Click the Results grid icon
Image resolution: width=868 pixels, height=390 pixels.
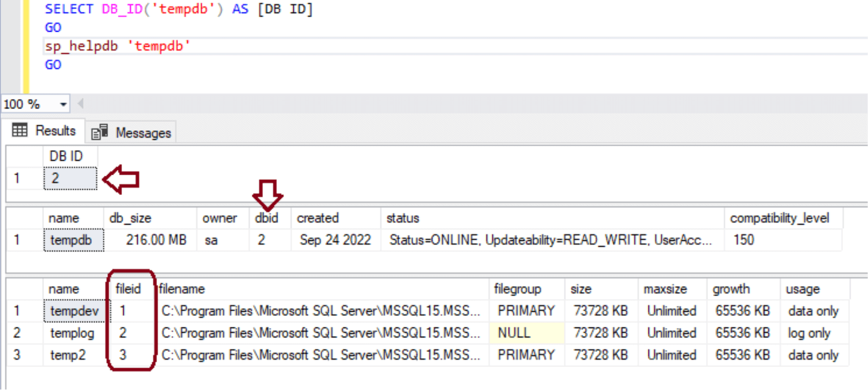(x=20, y=130)
